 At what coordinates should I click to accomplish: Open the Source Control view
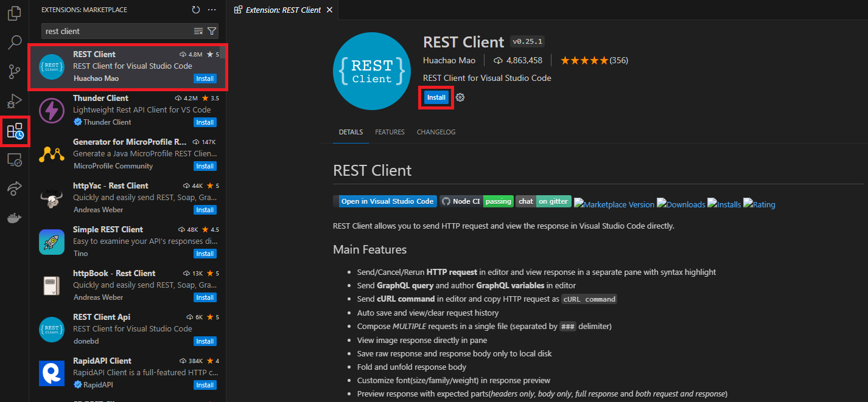click(15, 71)
